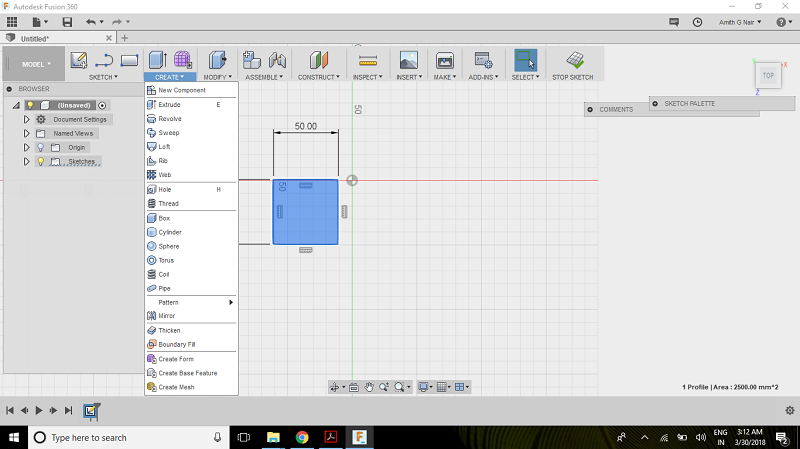Image resolution: width=800 pixels, height=449 pixels.
Task: Click the sketch feature in timeline
Action: pos(91,410)
